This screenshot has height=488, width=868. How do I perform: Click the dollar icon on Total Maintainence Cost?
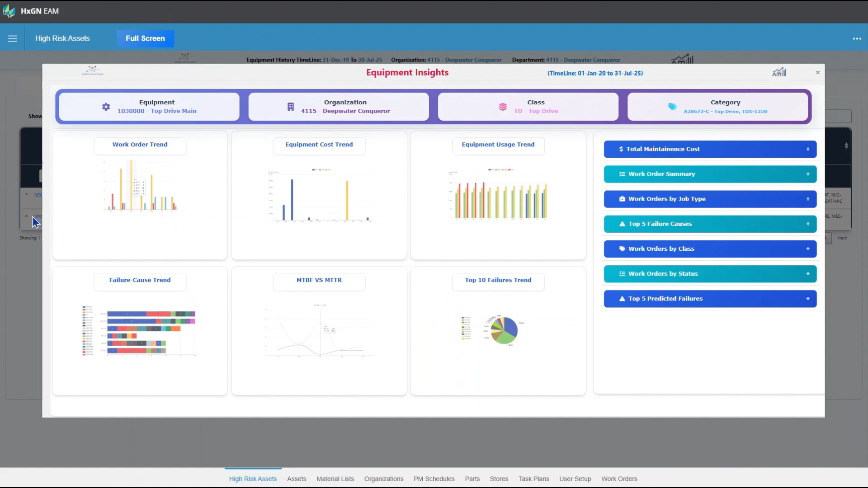[621, 149]
